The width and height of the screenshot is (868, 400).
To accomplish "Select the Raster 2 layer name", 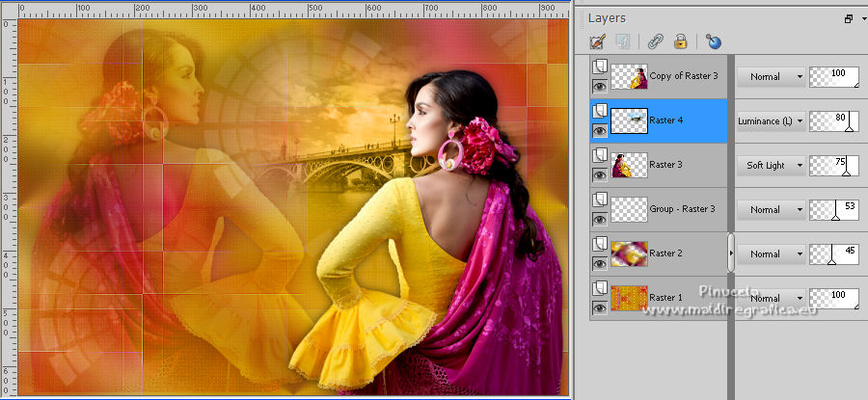I will (665, 253).
